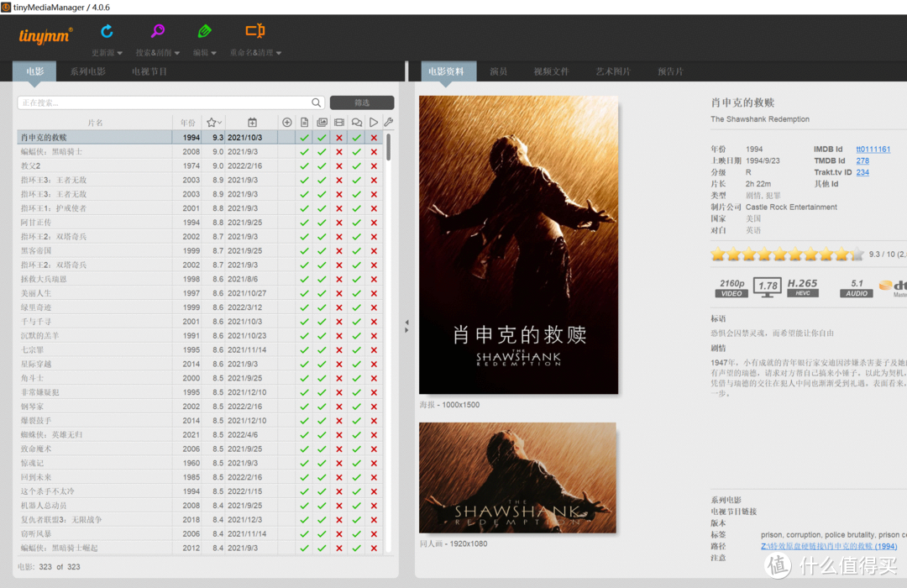Click inside the 正在搜索 search field

pos(164,102)
